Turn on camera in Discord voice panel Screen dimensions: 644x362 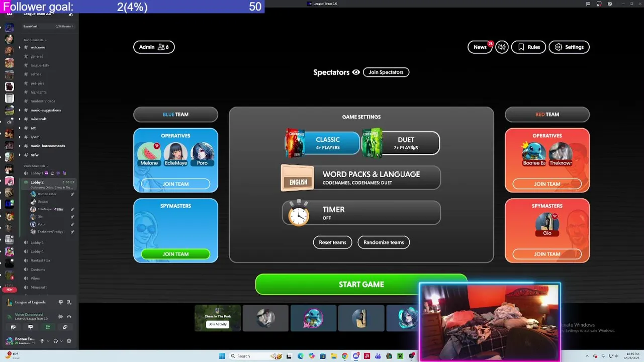(x=13, y=327)
